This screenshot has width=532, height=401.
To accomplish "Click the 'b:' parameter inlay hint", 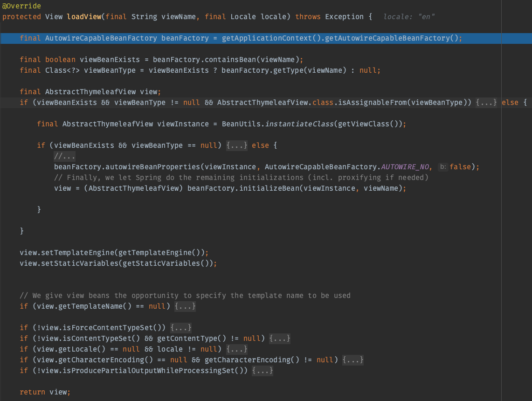I will point(443,167).
